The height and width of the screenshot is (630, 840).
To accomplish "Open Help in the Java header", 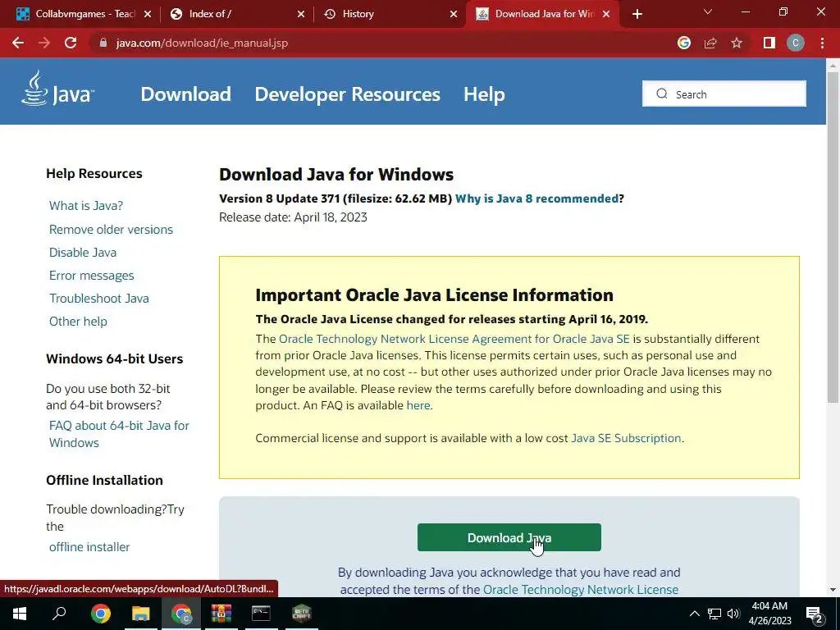I will [x=484, y=94].
